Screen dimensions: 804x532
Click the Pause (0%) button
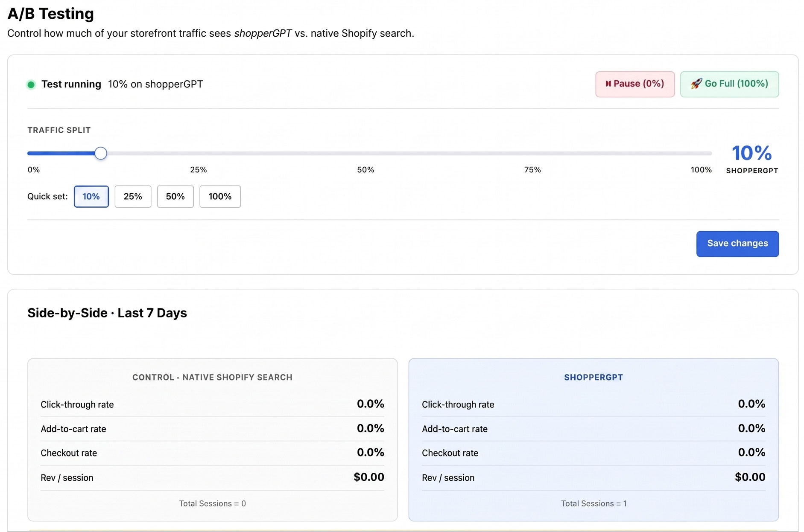pyautogui.click(x=635, y=84)
